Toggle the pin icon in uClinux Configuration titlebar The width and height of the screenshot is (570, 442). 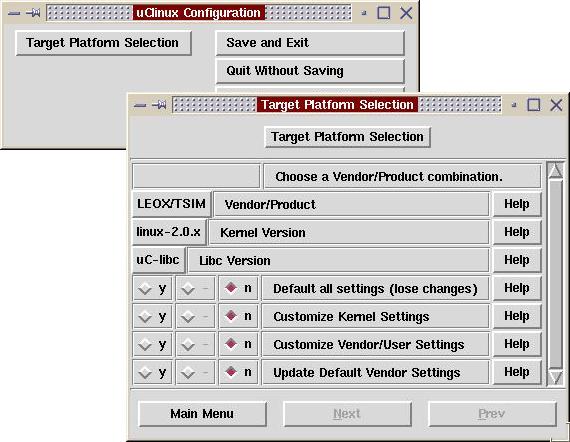coord(33,13)
